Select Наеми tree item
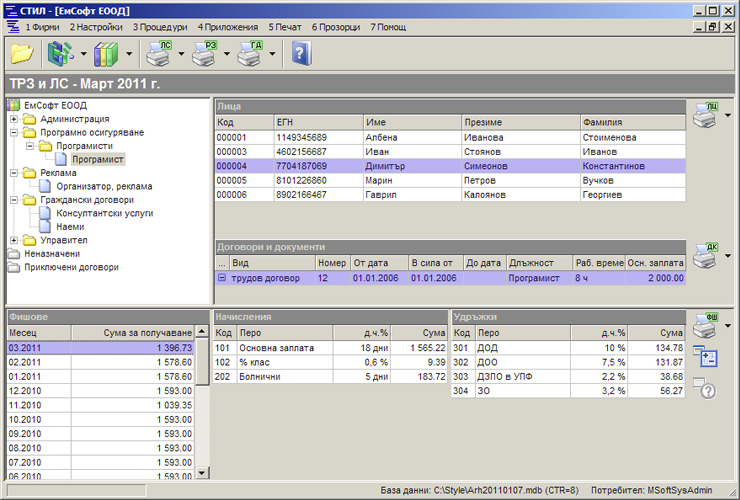Screen dimensions: 740x500 70,227
